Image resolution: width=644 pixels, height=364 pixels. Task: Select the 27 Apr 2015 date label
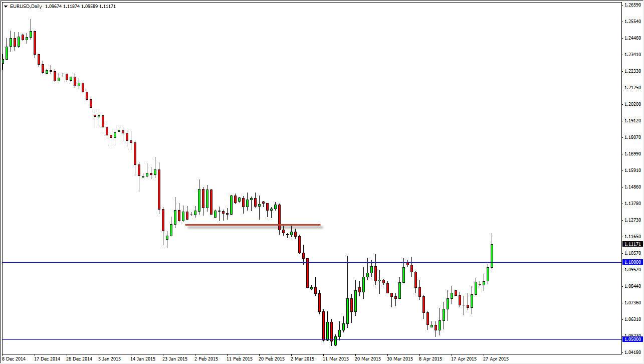496,359
